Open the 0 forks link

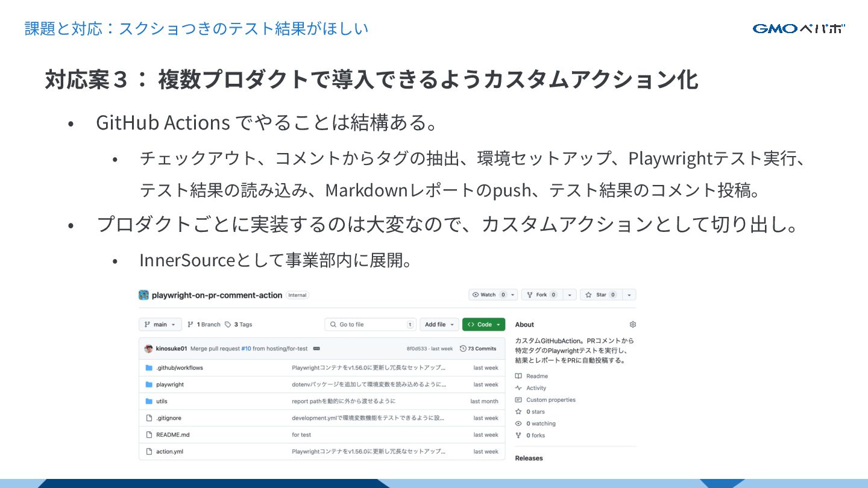535,435
